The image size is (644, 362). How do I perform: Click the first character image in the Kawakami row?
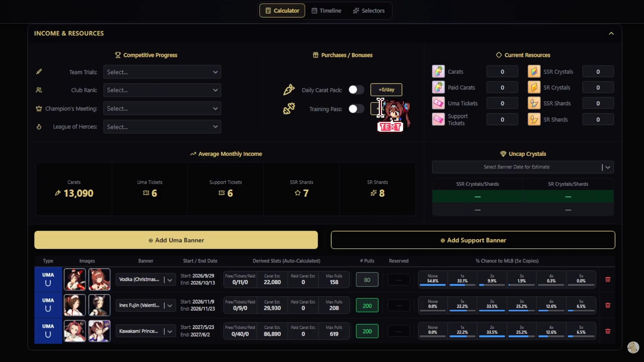coord(75,331)
